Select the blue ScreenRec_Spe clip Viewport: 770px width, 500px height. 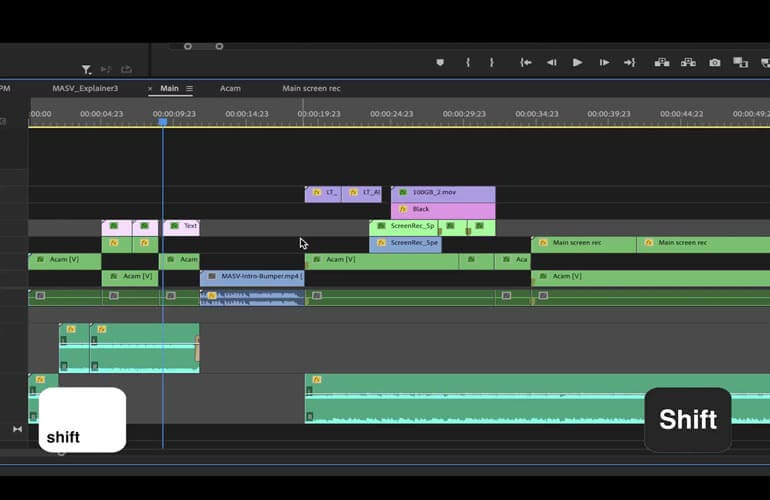click(405, 244)
